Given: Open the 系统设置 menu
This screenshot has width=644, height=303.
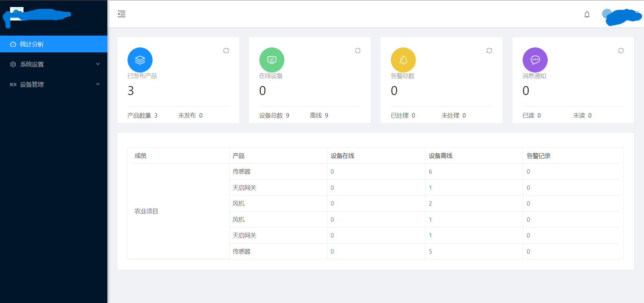Looking at the screenshot, I should (x=54, y=64).
